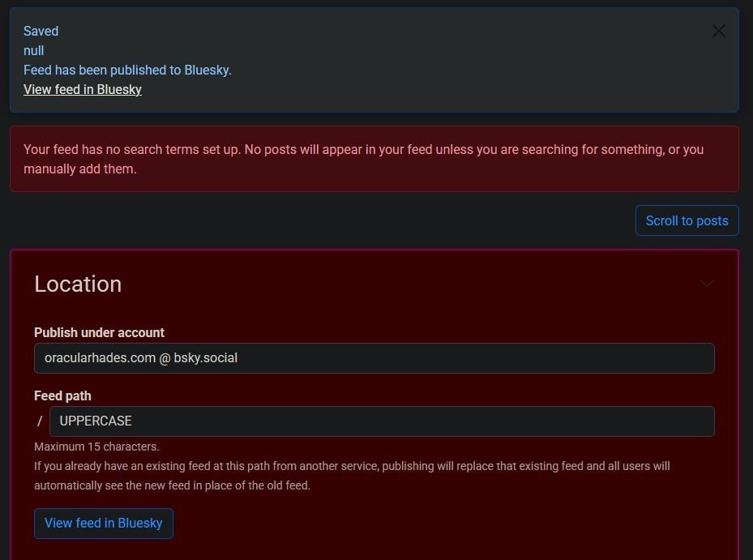Click the Saved status text
753x560 pixels.
(x=41, y=31)
